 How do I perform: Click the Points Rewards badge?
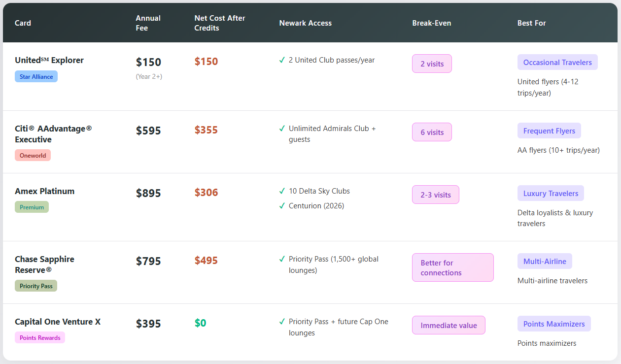point(40,337)
